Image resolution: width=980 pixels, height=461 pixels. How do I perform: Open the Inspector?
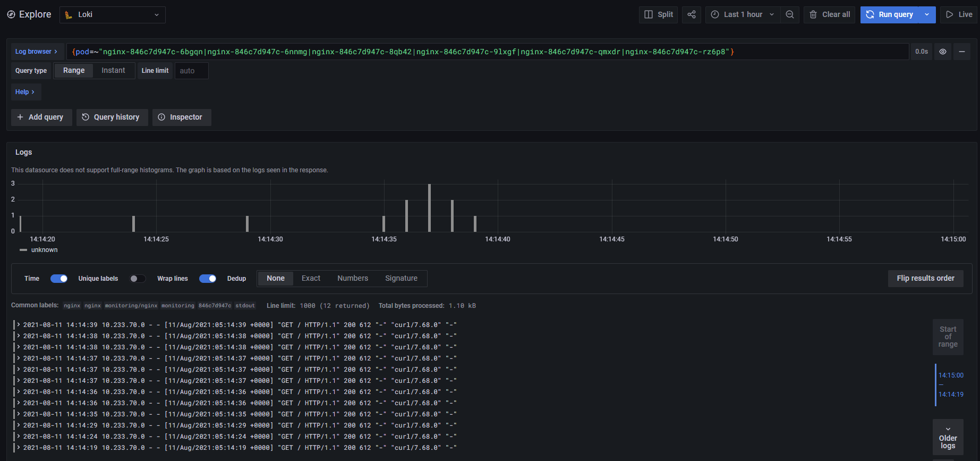[182, 117]
